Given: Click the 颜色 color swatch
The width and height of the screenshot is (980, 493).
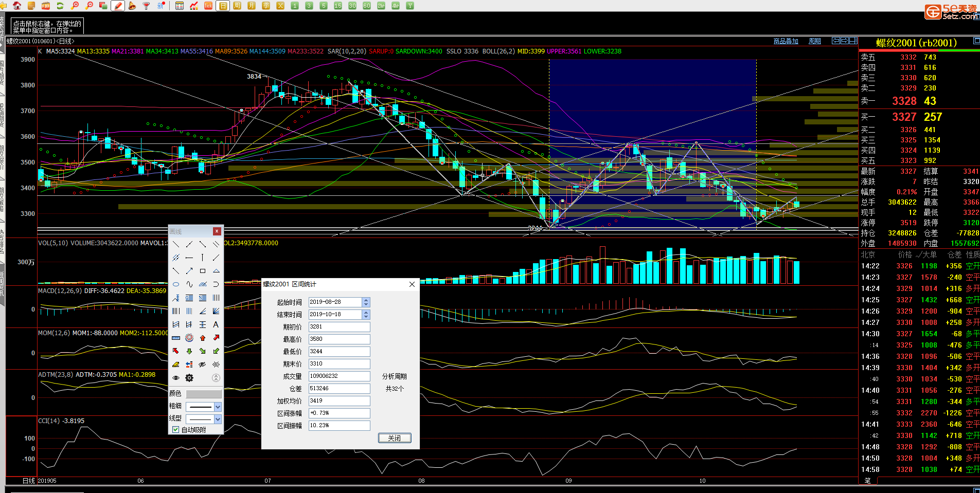Looking at the screenshot, I should 203,394.
